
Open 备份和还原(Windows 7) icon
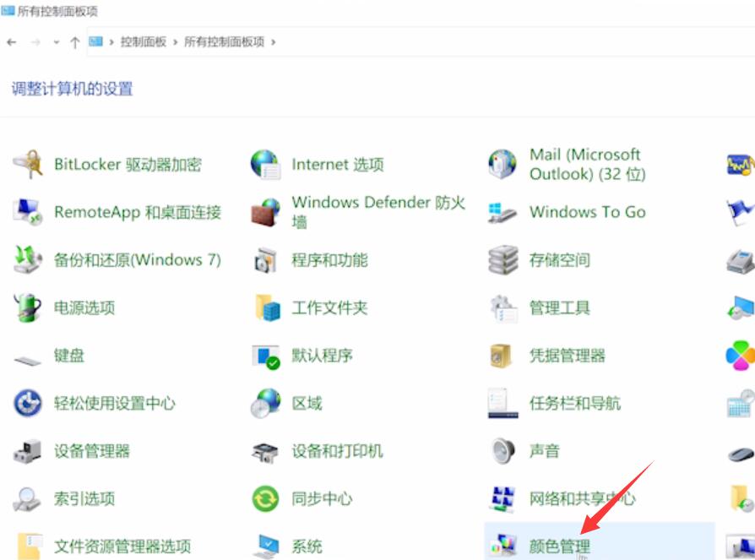(x=28, y=259)
